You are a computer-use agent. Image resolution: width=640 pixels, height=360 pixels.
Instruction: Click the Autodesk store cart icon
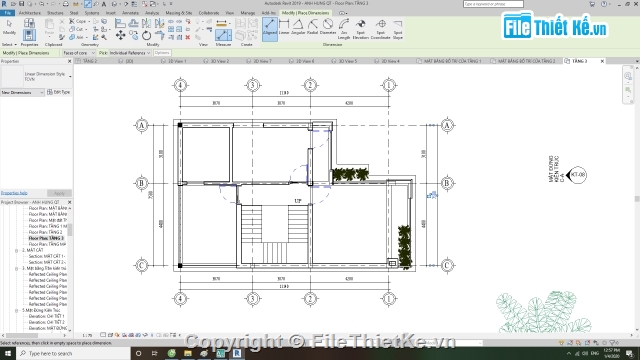592,4
